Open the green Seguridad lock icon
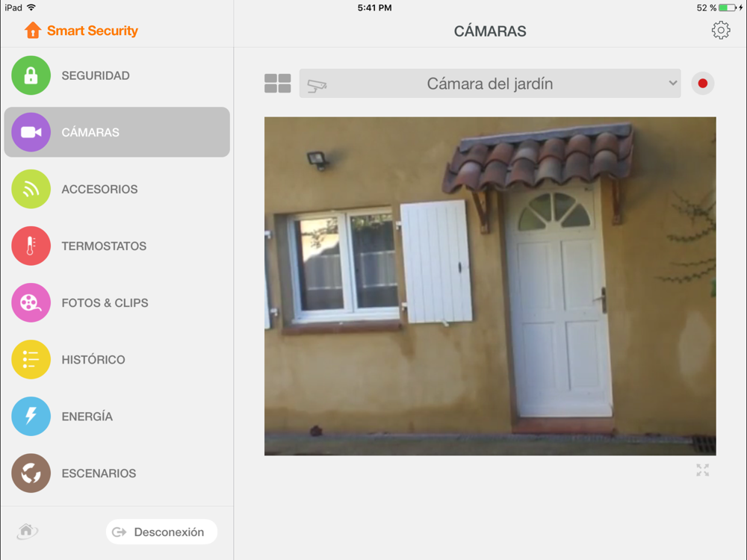 (x=31, y=75)
